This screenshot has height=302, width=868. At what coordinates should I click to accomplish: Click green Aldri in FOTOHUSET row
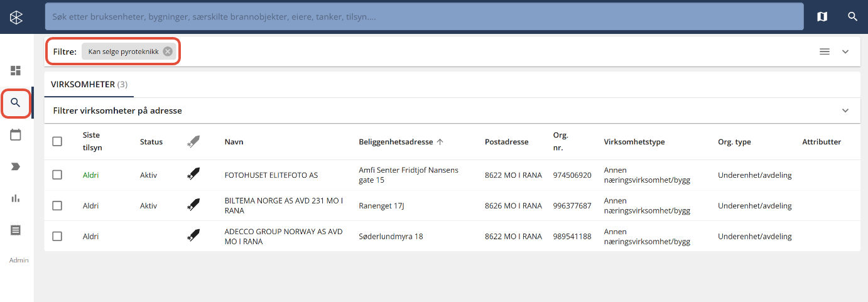point(91,175)
